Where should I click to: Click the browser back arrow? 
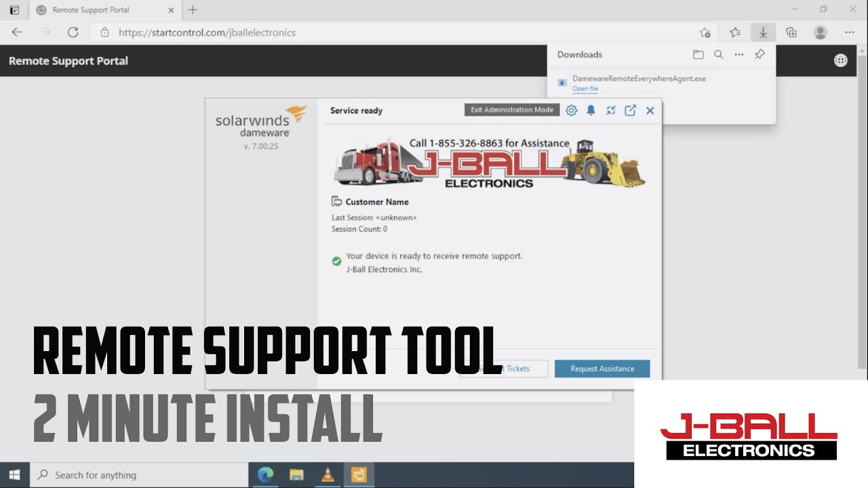coord(17,32)
